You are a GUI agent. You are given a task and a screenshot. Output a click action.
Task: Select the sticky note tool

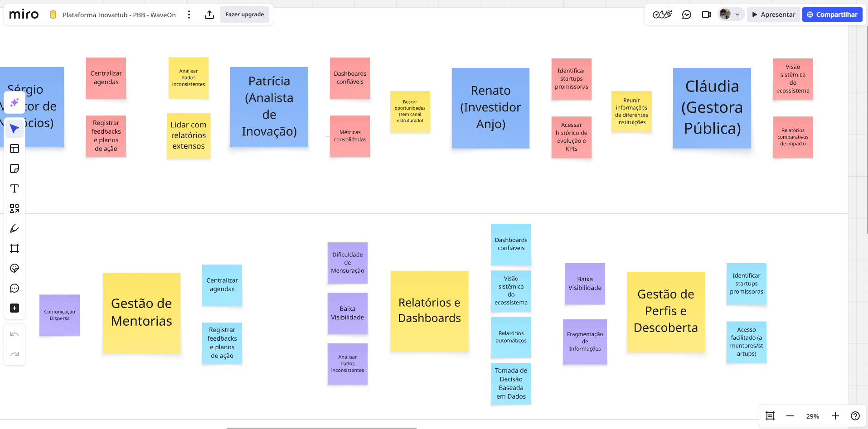[x=15, y=169]
